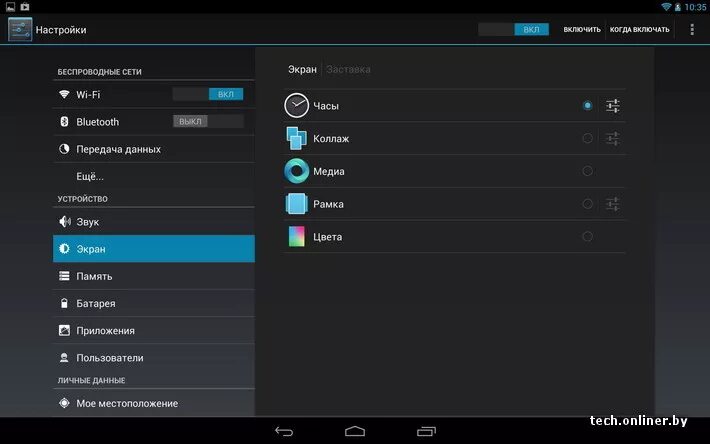Viewport: 710px width, 444px height.
Task: Select the Часы radio button
Action: point(587,105)
